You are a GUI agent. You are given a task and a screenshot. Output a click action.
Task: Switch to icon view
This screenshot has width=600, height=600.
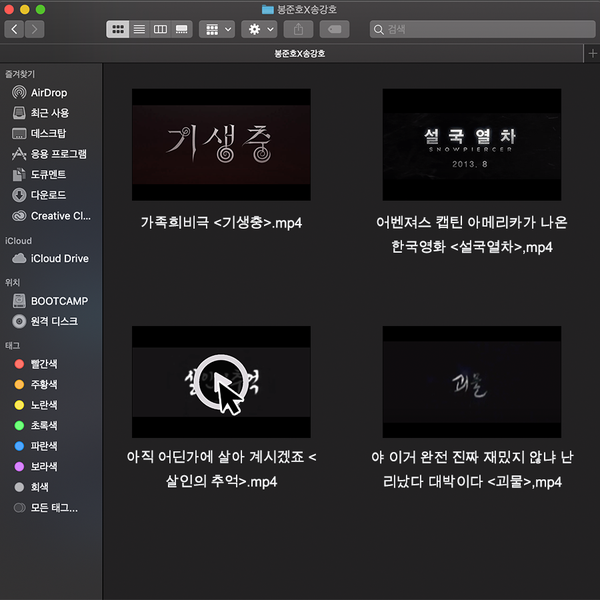117,29
